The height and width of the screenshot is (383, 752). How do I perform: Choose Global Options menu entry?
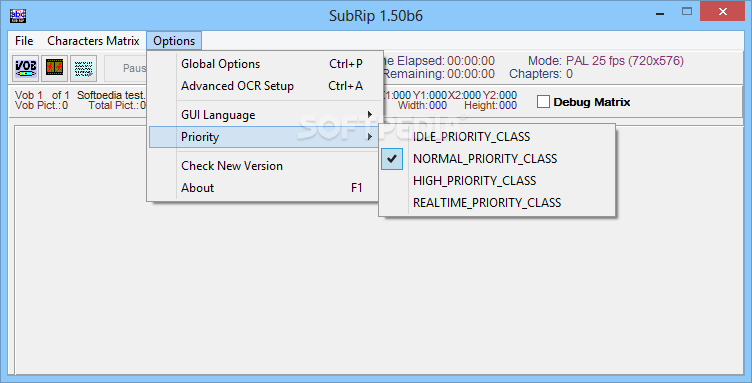pos(265,64)
